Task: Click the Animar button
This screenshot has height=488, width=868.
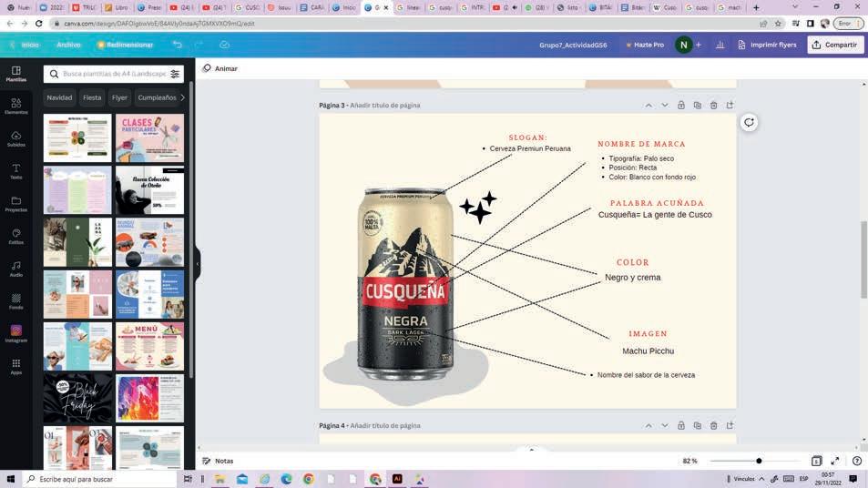Action: point(220,68)
